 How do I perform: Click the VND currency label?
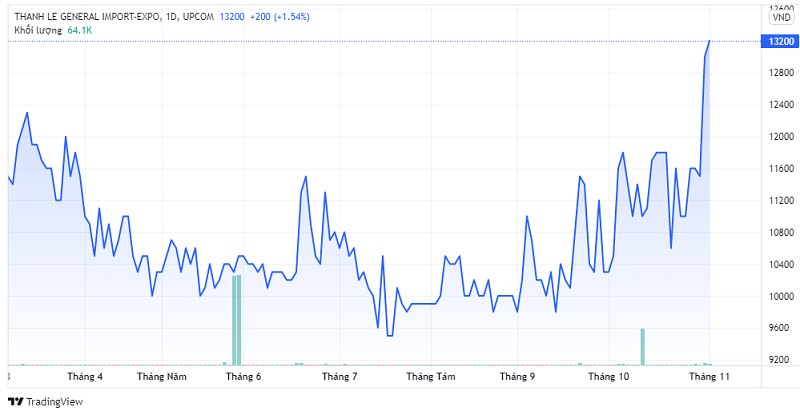[x=781, y=17]
